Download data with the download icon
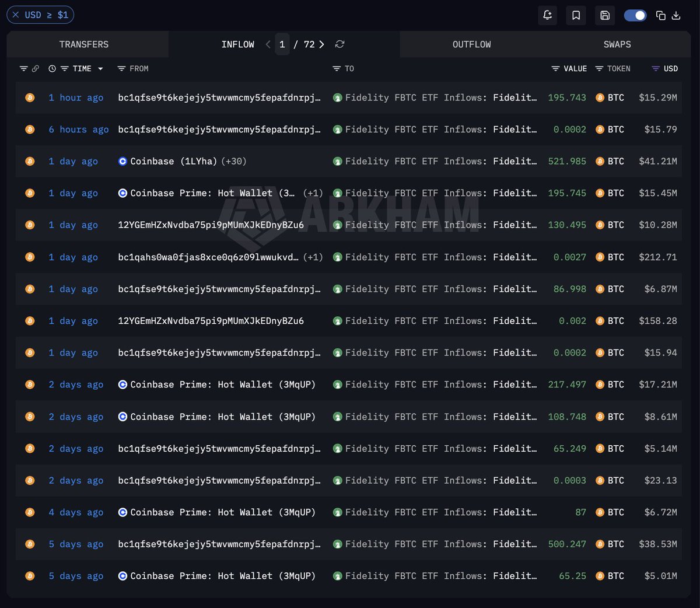 click(676, 15)
